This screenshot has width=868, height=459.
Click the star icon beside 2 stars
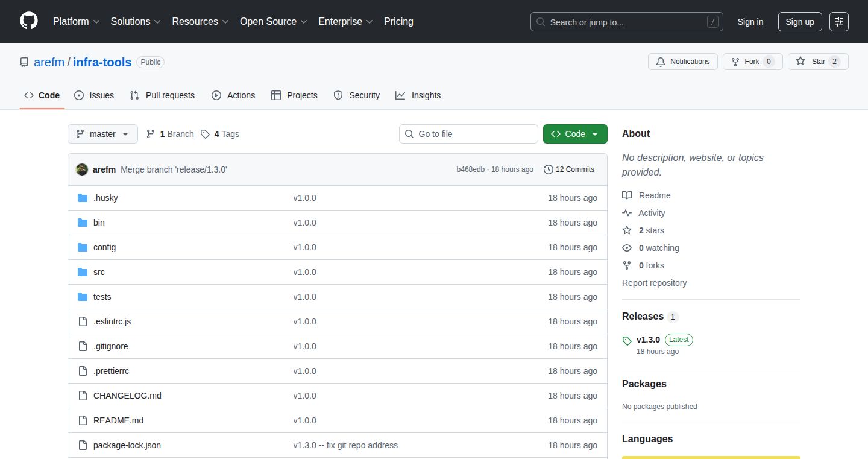click(627, 230)
